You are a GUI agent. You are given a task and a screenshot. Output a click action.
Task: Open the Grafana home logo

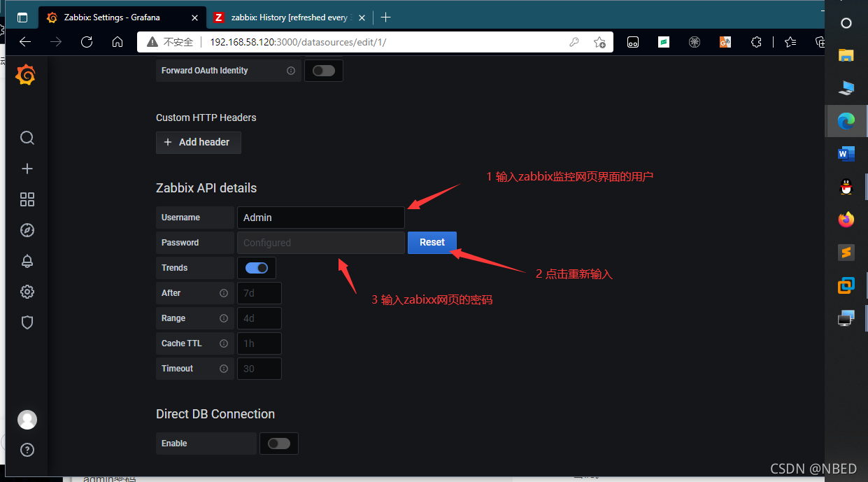tap(26, 75)
